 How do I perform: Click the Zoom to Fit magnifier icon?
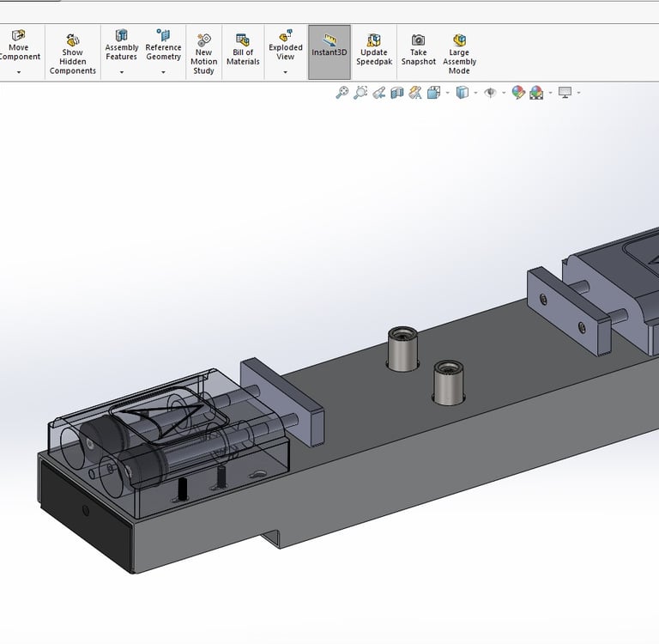[342, 93]
